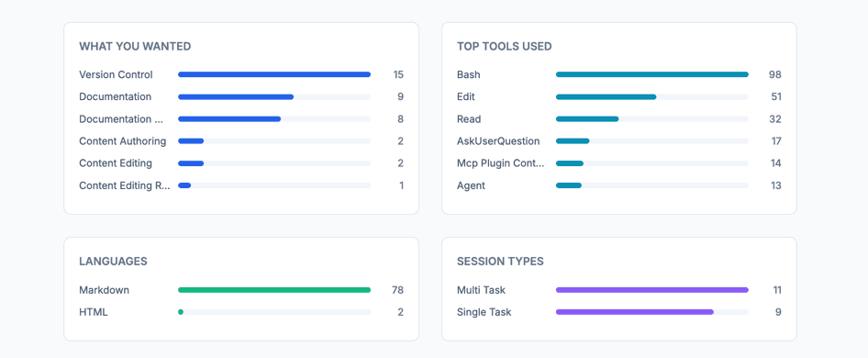Click the Version Control progress bar
This screenshot has height=358, width=868.
pyautogui.click(x=274, y=74)
